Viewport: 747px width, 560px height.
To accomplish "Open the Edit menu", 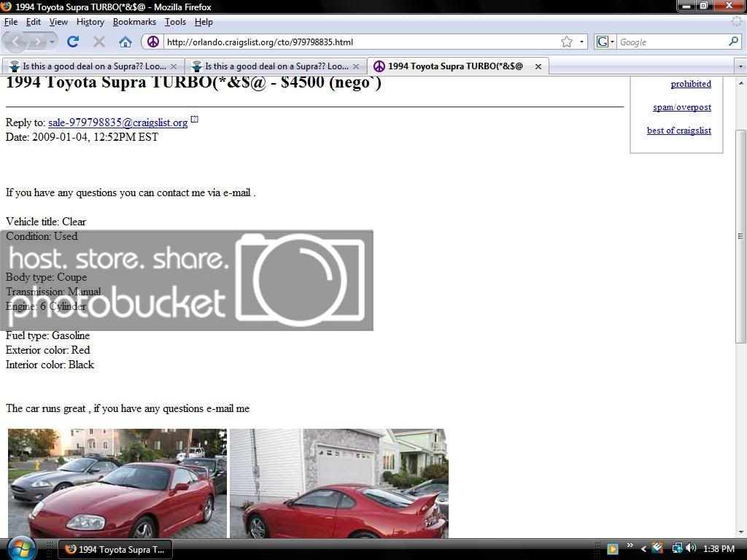I will click(34, 22).
